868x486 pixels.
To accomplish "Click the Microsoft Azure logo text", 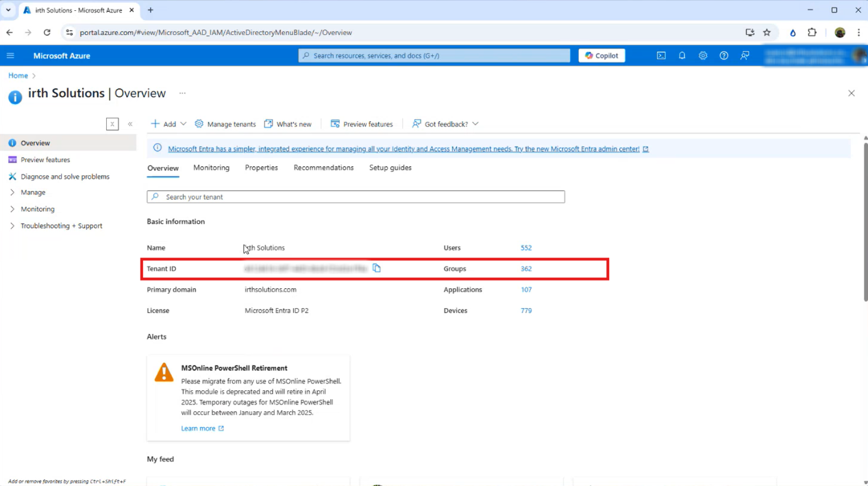I will (62, 55).
